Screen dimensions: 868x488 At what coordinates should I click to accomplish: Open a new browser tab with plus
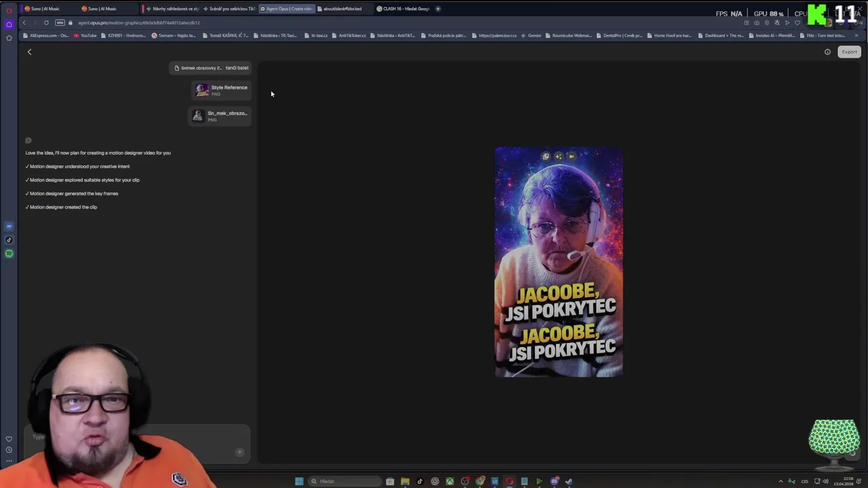pyautogui.click(x=438, y=9)
